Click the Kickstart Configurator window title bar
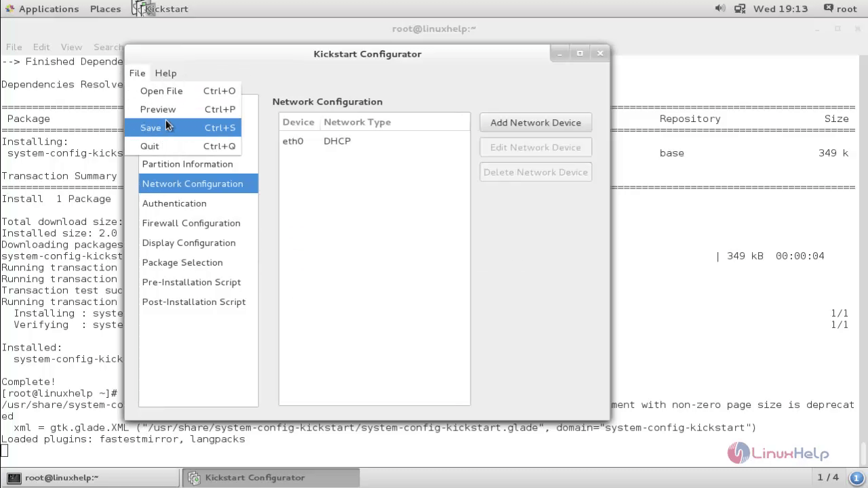 368,54
